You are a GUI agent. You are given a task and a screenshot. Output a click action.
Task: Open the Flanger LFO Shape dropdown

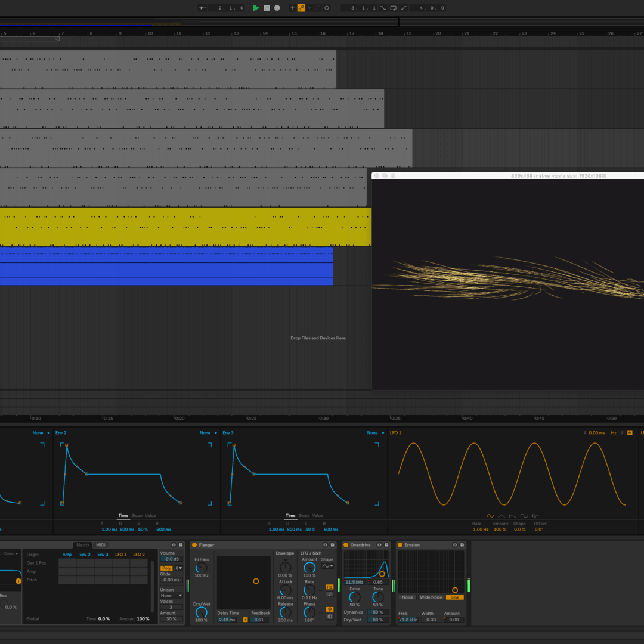[327, 566]
